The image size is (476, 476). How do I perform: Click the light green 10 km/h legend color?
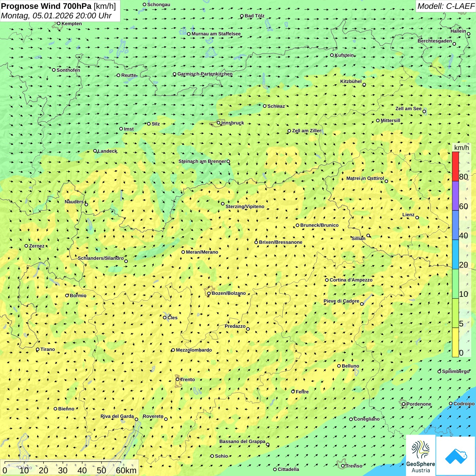click(x=455, y=284)
